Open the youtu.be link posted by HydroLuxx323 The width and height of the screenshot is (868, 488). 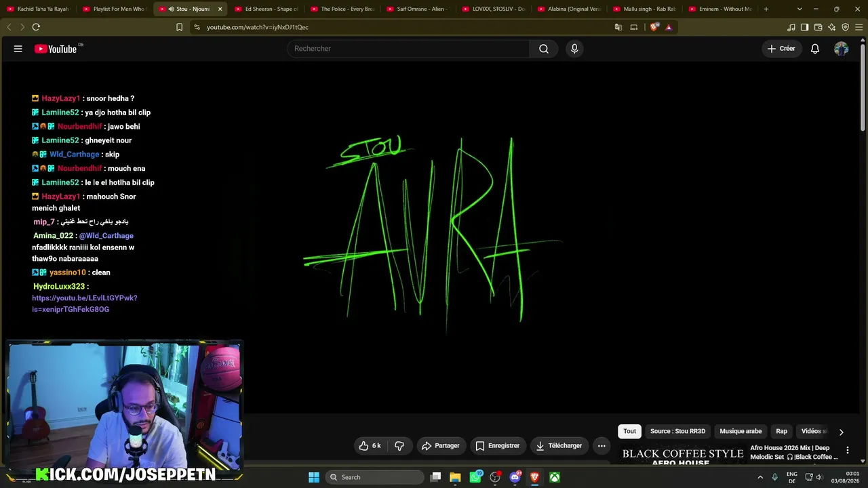tap(85, 304)
